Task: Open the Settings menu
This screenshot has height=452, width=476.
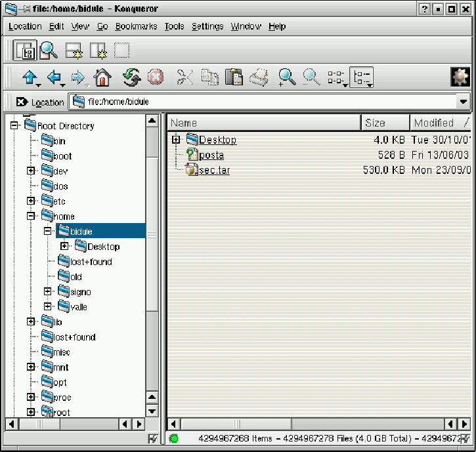Action: (x=207, y=26)
